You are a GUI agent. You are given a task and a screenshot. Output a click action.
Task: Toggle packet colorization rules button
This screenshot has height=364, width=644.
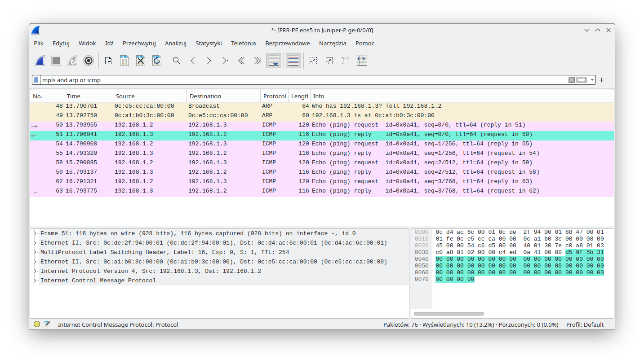293,61
